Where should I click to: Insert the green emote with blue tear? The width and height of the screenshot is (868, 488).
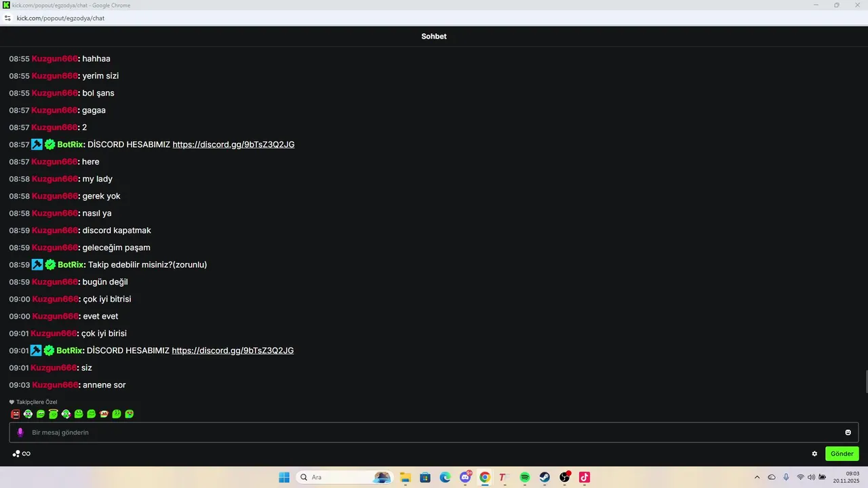129,414
